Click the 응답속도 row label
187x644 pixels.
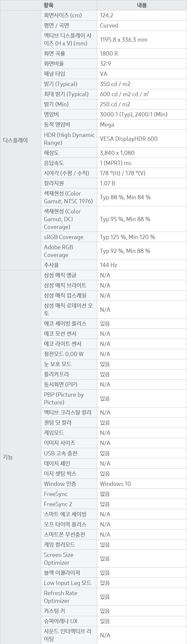pos(54,163)
